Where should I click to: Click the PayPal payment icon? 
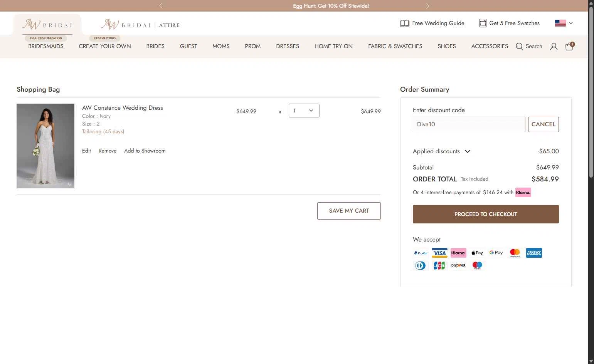click(421, 253)
